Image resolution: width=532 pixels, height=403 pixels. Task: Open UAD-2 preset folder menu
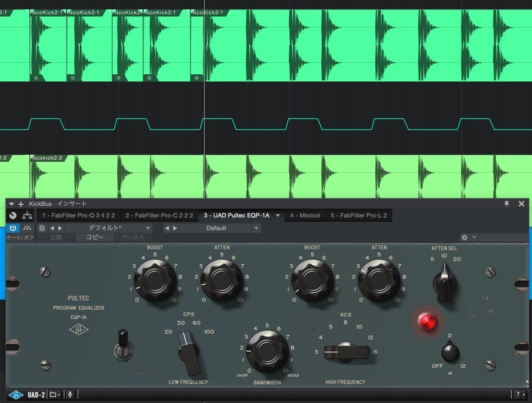54,395
